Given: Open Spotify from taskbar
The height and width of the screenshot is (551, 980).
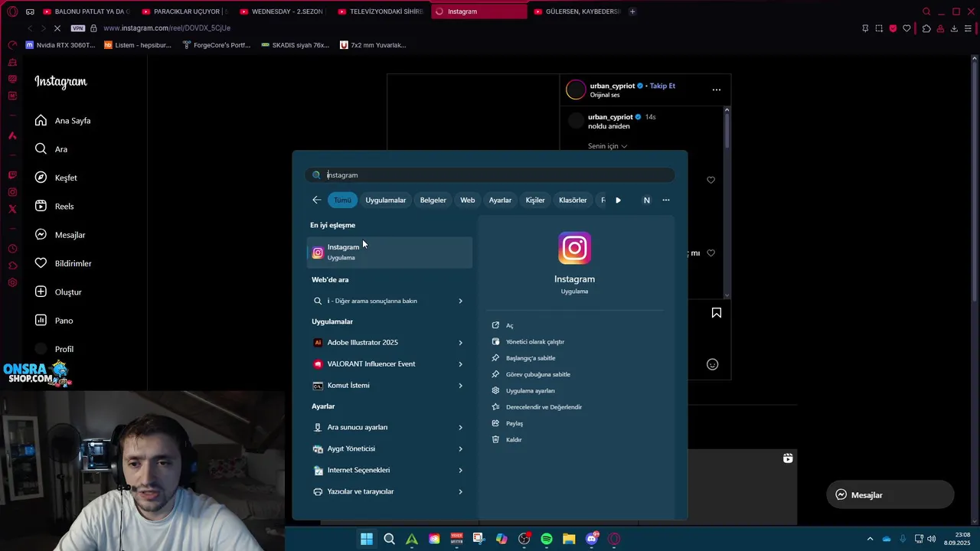Looking at the screenshot, I should [x=547, y=539].
